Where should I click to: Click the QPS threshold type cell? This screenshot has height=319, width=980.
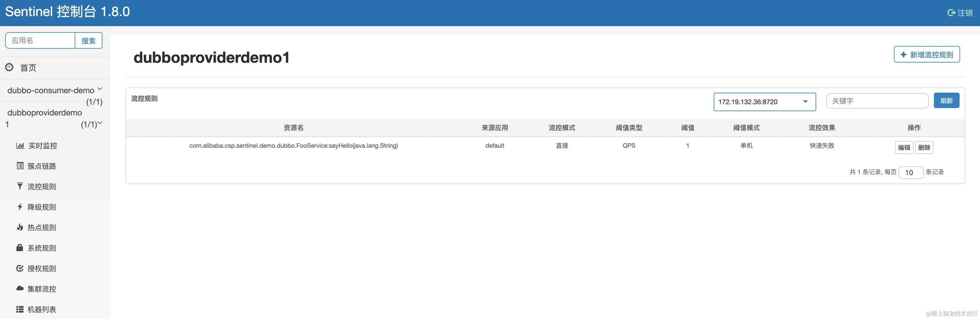[629, 146]
